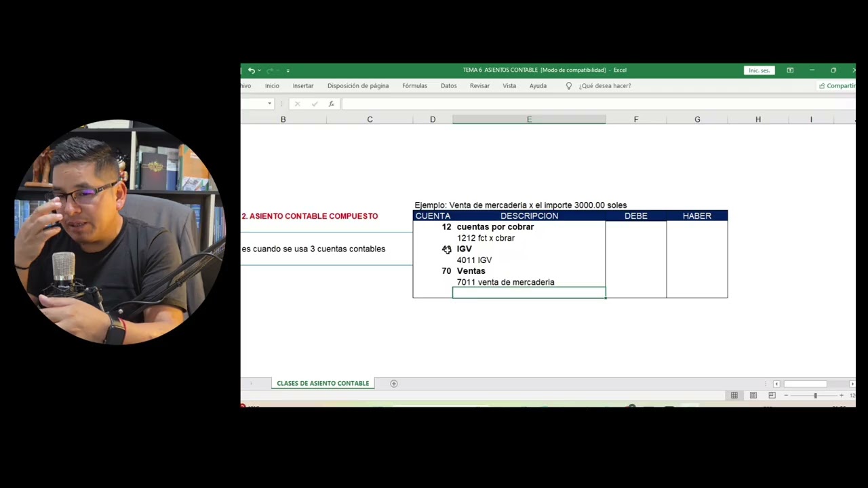Click the horizontal scrollbar left arrow
This screenshot has width=868, height=488.
tap(776, 384)
